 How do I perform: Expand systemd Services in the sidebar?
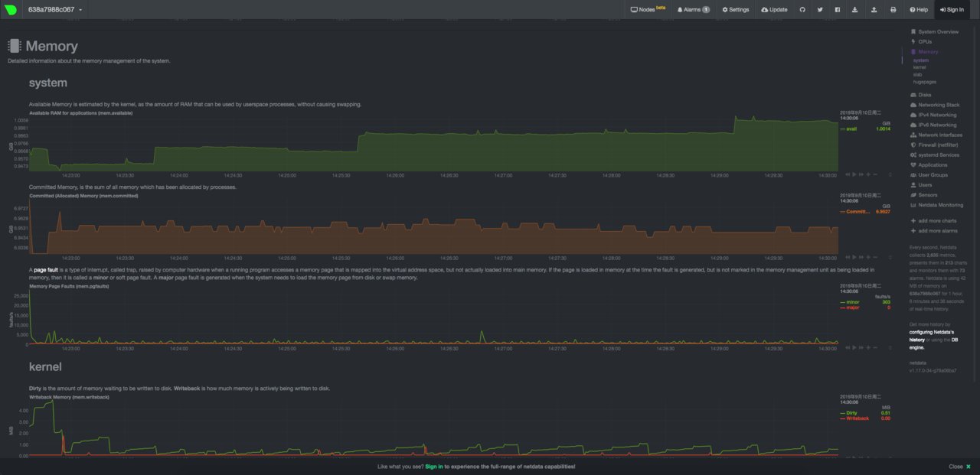click(x=935, y=155)
